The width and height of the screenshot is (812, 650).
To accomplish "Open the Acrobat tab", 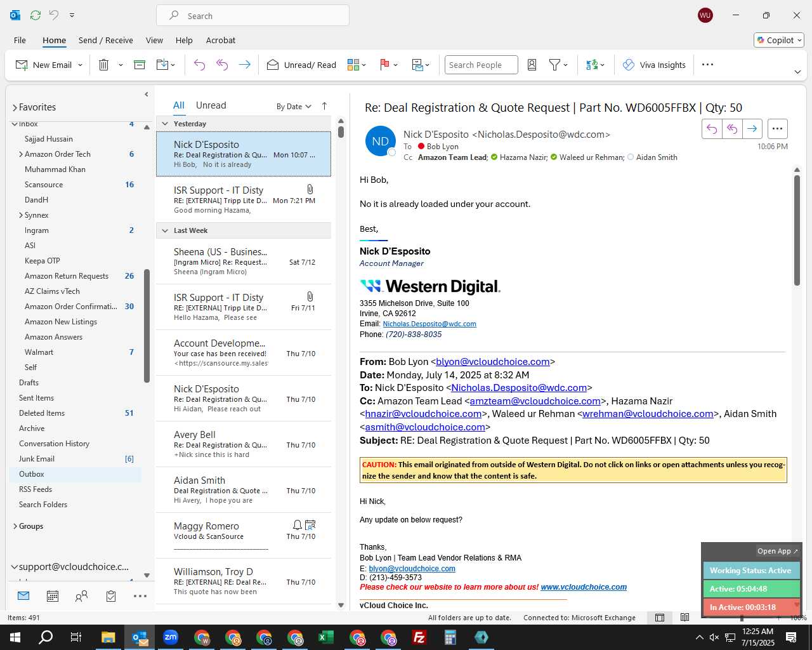I will point(221,40).
